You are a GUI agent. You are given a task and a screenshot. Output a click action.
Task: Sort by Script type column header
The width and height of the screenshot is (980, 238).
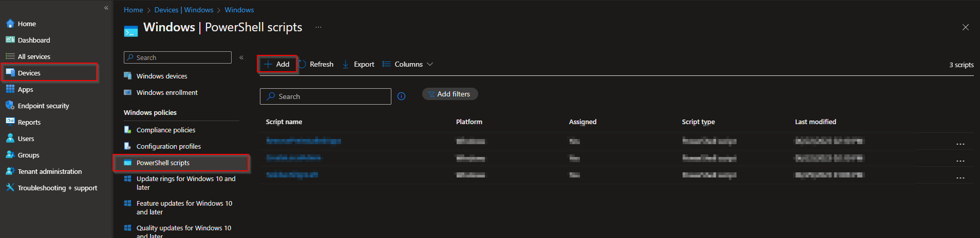[699, 122]
